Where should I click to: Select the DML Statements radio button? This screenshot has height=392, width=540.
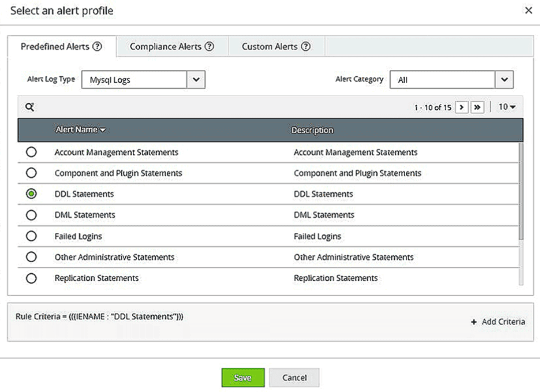(x=31, y=215)
